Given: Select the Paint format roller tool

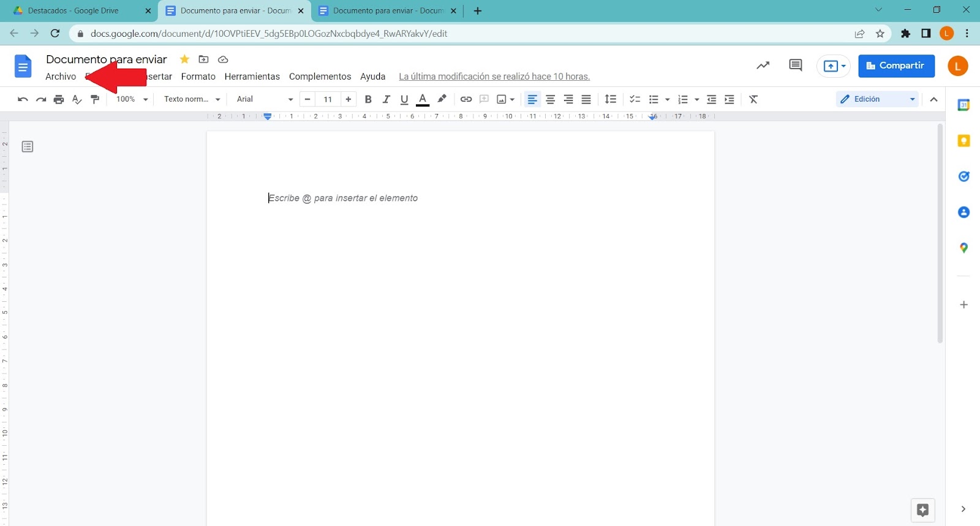Looking at the screenshot, I should pos(95,99).
